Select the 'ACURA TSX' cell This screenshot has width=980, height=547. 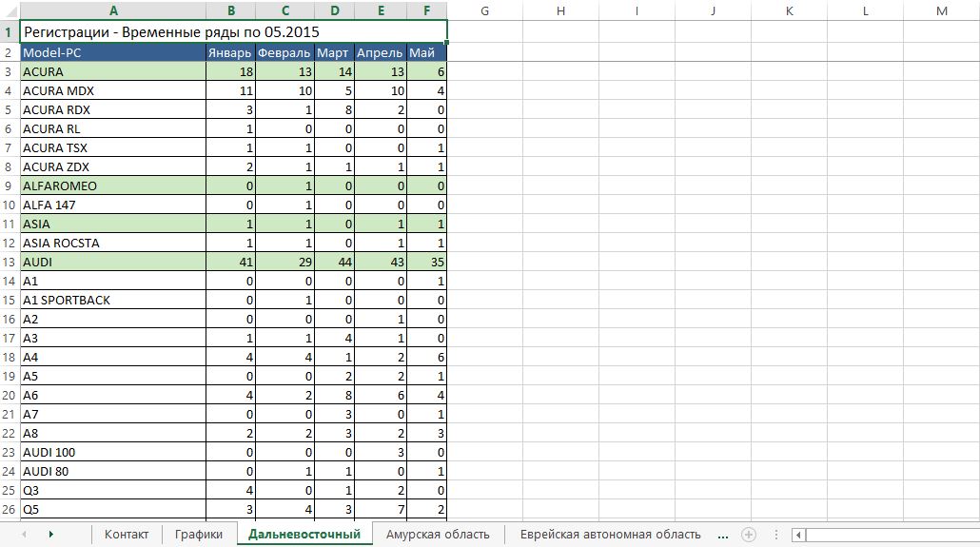[x=113, y=148]
